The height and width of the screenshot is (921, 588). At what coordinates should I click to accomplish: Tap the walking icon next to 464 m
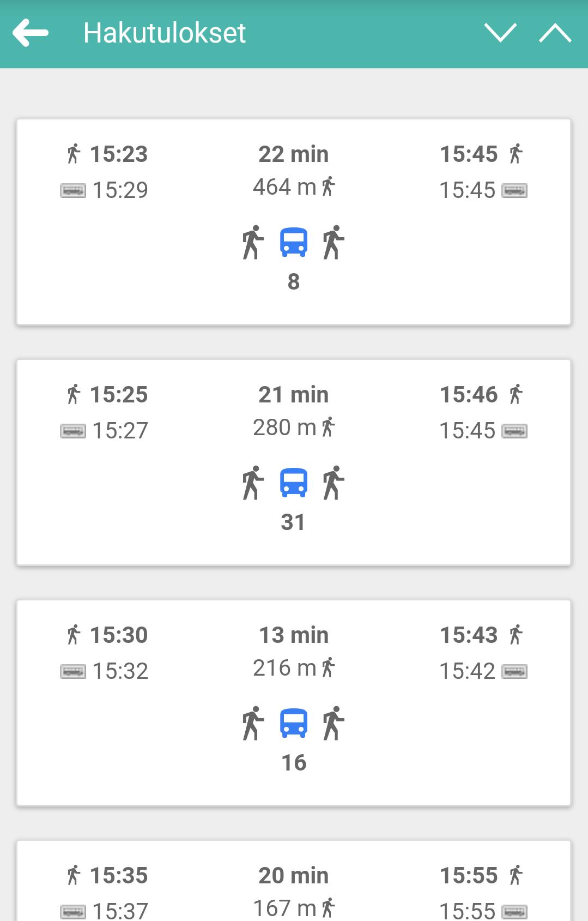pyautogui.click(x=328, y=187)
